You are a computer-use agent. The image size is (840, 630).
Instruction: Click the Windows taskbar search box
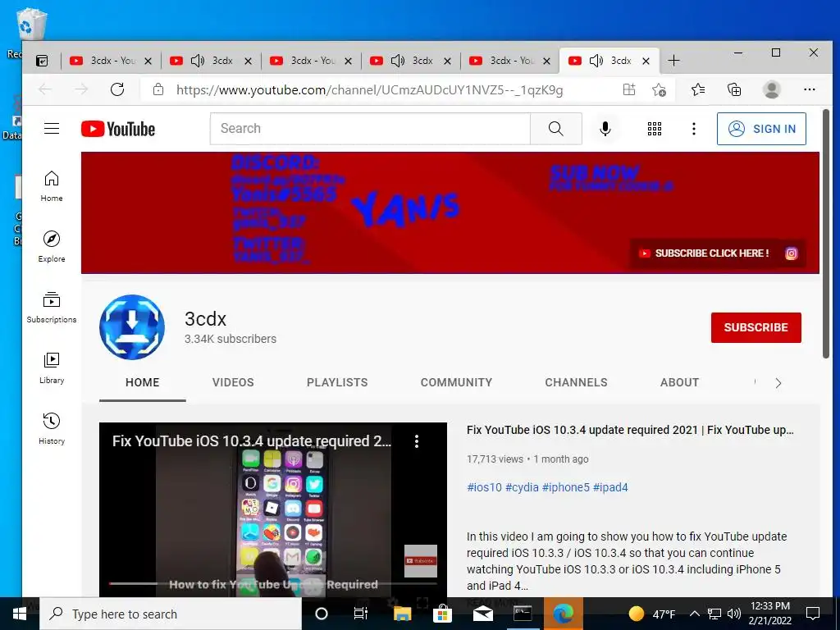[171, 614]
